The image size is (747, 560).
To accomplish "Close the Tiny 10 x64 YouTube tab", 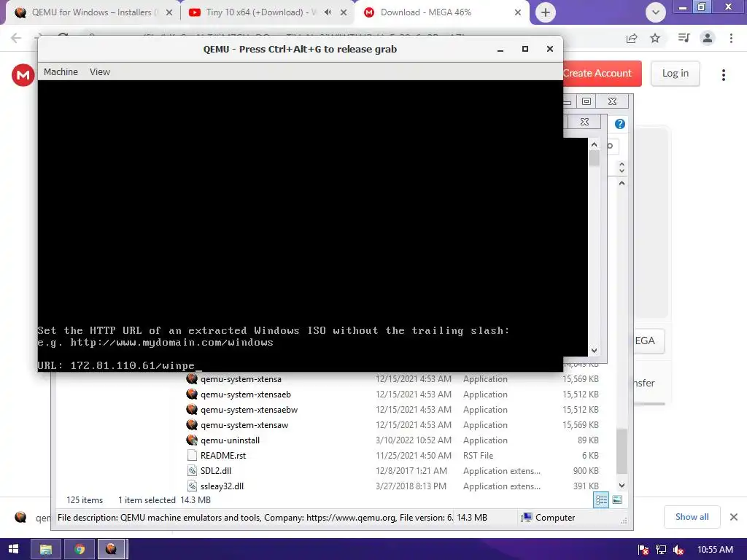I will [x=344, y=13].
